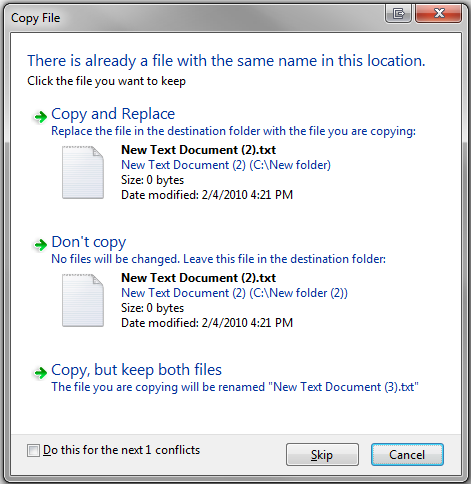This screenshot has width=471, height=484.
Task: Click the bold file name under Don't copy
Action: point(199,278)
